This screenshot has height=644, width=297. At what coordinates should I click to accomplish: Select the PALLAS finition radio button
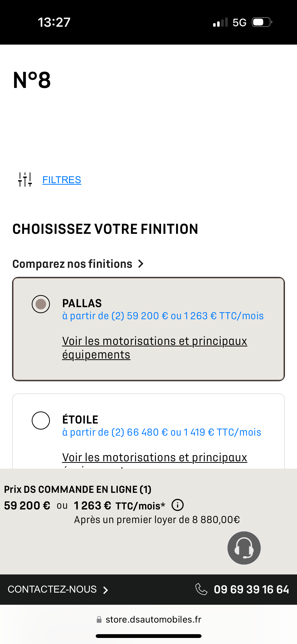[x=41, y=304]
